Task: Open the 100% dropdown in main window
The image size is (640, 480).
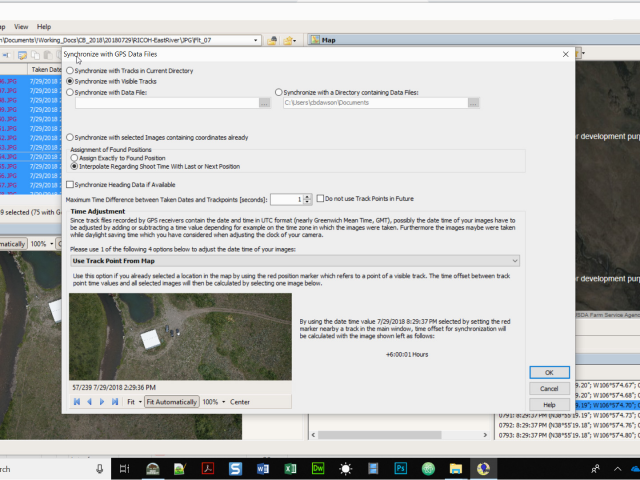Action: coord(51,244)
